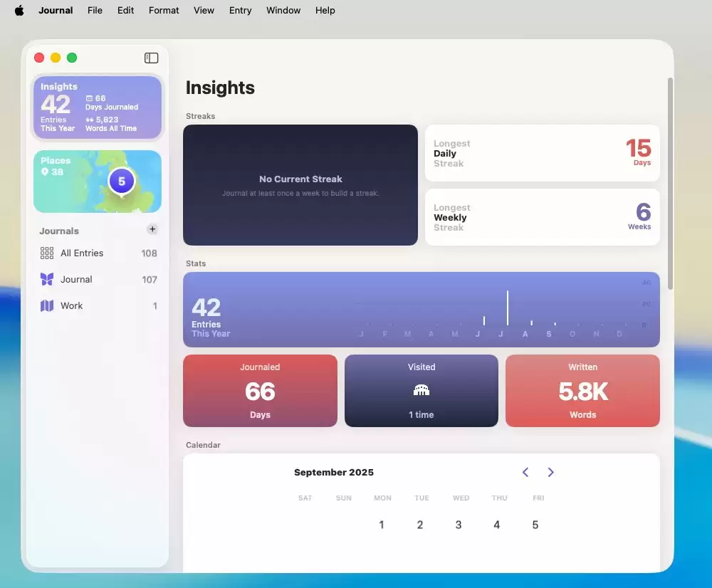Select the All Entries grid icon
The height and width of the screenshot is (588, 712).
coord(47,253)
